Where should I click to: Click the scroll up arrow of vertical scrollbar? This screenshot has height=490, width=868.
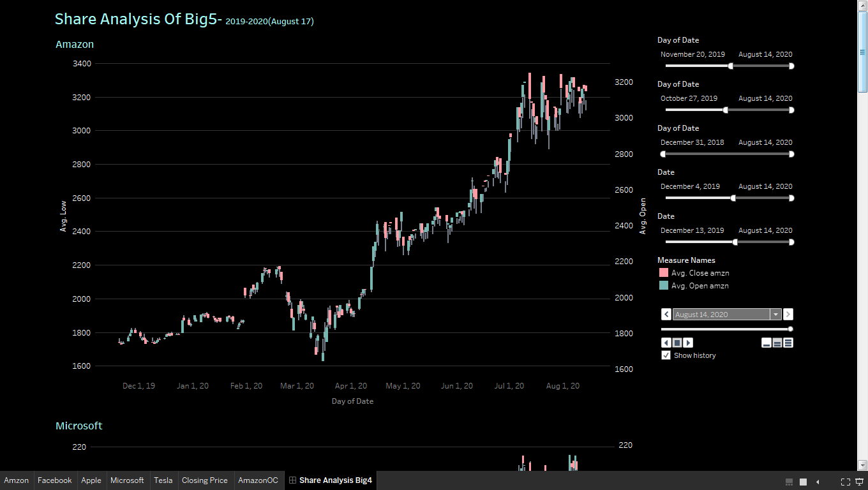click(862, 4)
